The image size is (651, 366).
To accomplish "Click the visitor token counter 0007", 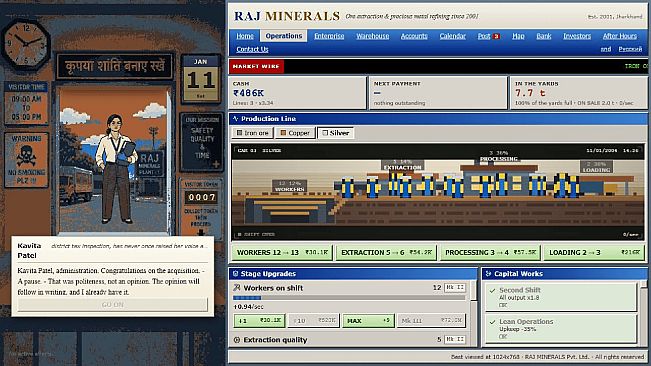I will coord(201,197).
